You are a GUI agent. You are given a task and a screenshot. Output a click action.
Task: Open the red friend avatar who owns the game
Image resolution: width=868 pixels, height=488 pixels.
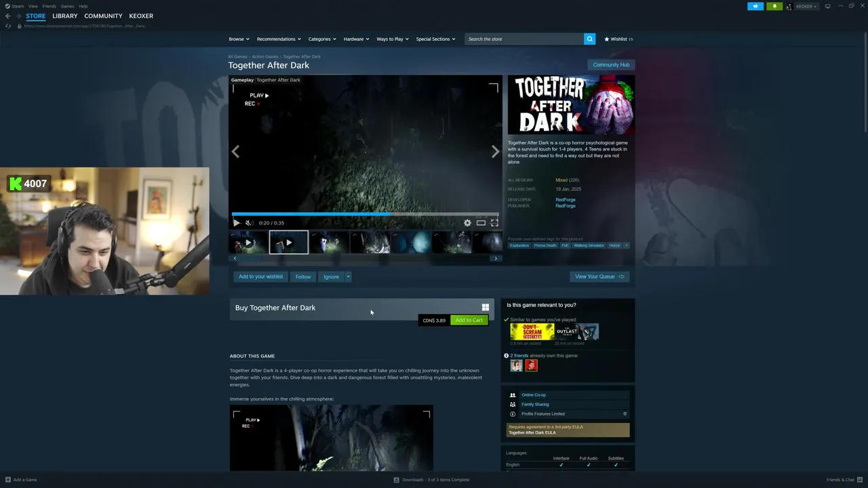pos(531,365)
